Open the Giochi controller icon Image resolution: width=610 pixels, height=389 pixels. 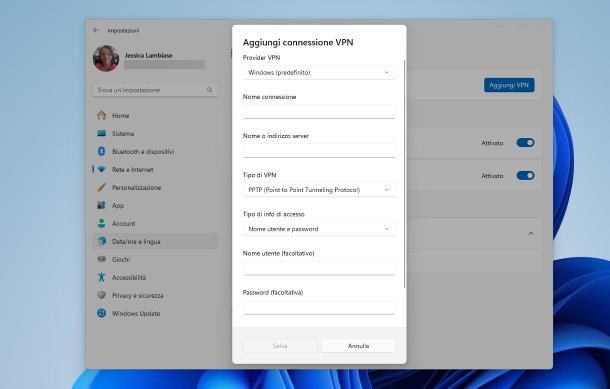[x=102, y=259]
